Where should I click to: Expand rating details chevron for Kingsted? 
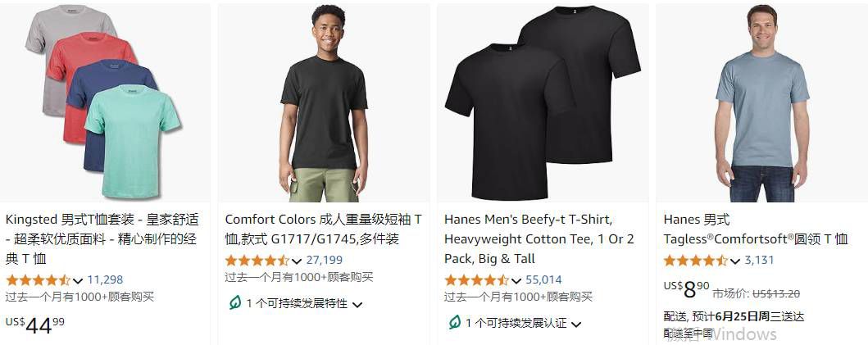[78, 281]
